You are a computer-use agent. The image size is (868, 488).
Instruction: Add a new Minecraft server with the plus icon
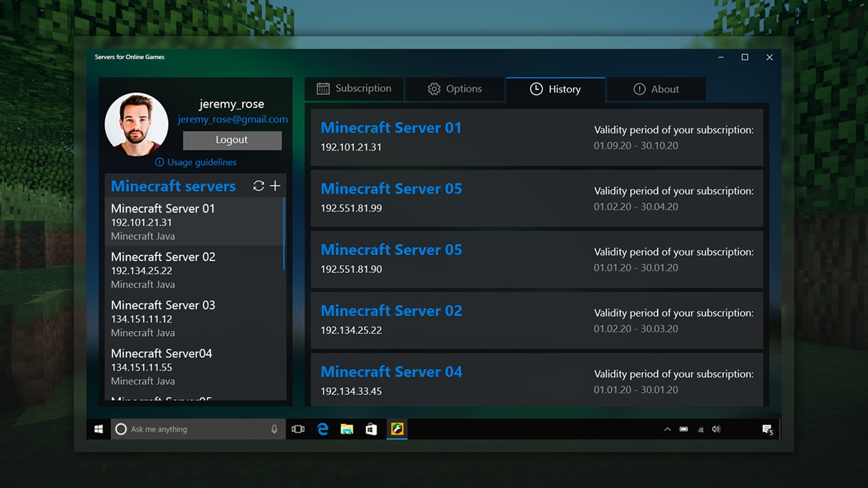pyautogui.click(x=275, y=185)
